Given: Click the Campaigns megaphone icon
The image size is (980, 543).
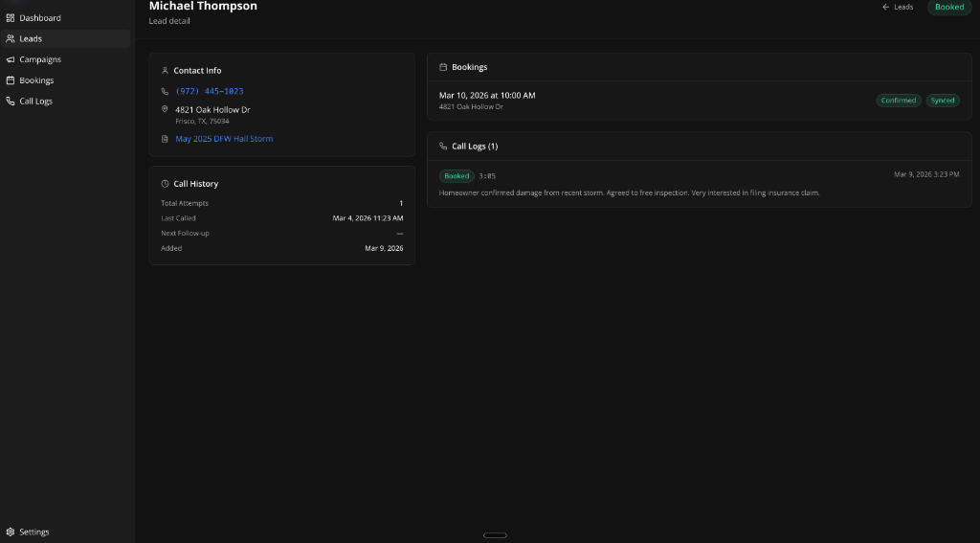Looking at the screenshot, I should coord(10,59).
